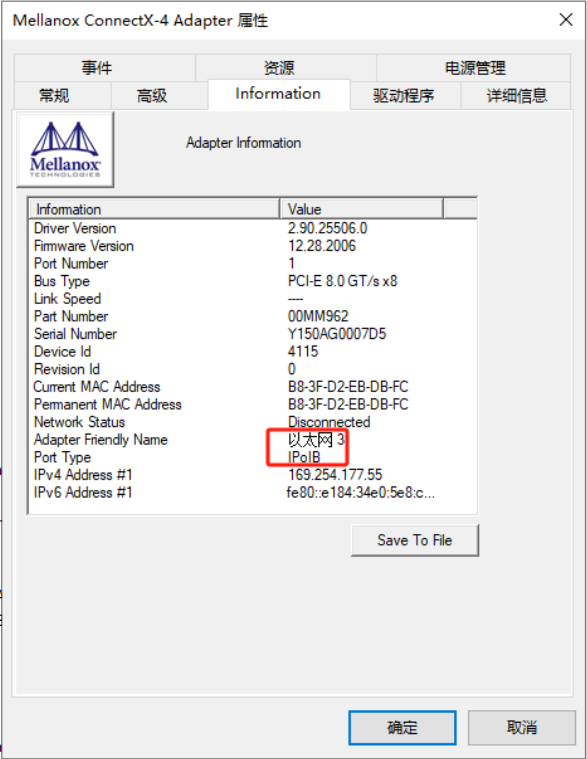587x759 pixels.
Task: Click the Value column header
Action: [361, 209]
